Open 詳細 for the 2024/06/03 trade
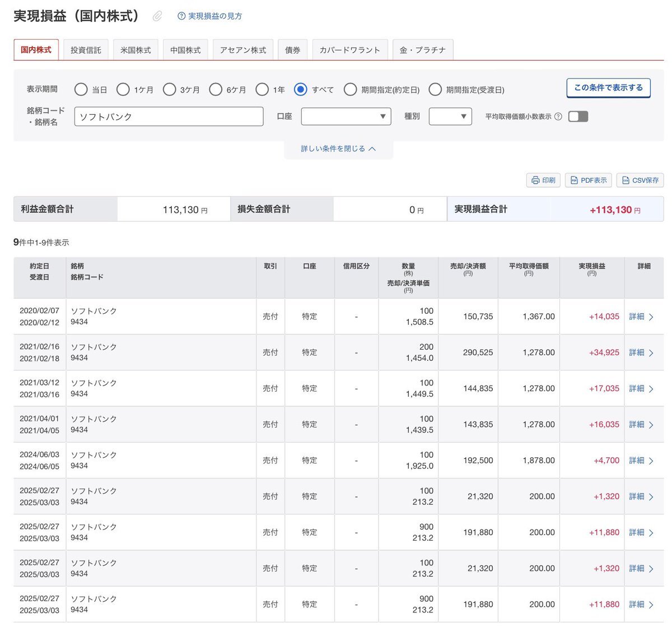 (641, 461)
